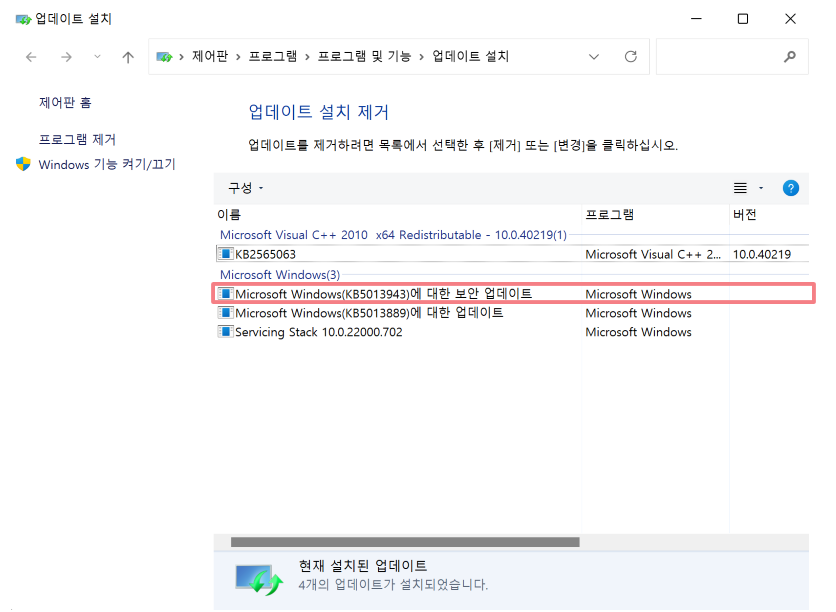Open the view options dropdown arrow
The image size is (836, 612).
(x=761, y=188)
